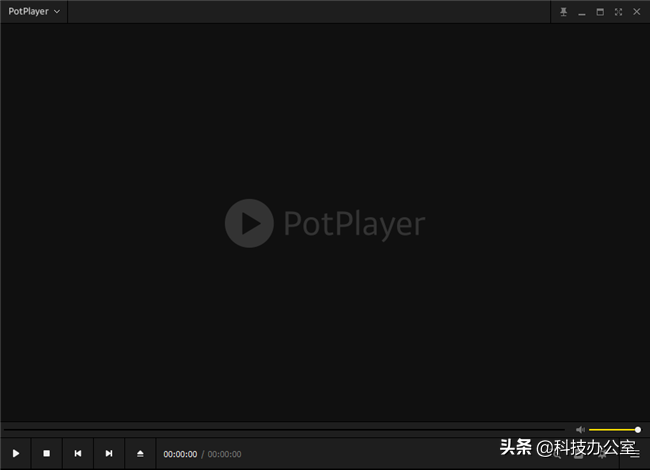Maximize the PotPlayer window
650x470 pixels.
pyautogui.click(x=600, y=12)
